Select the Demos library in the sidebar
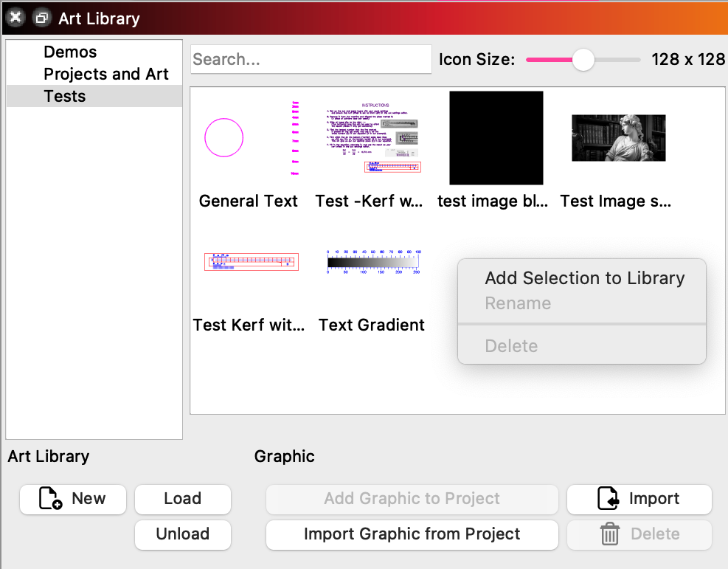This screenshot has width=728, height=569. 70,52
